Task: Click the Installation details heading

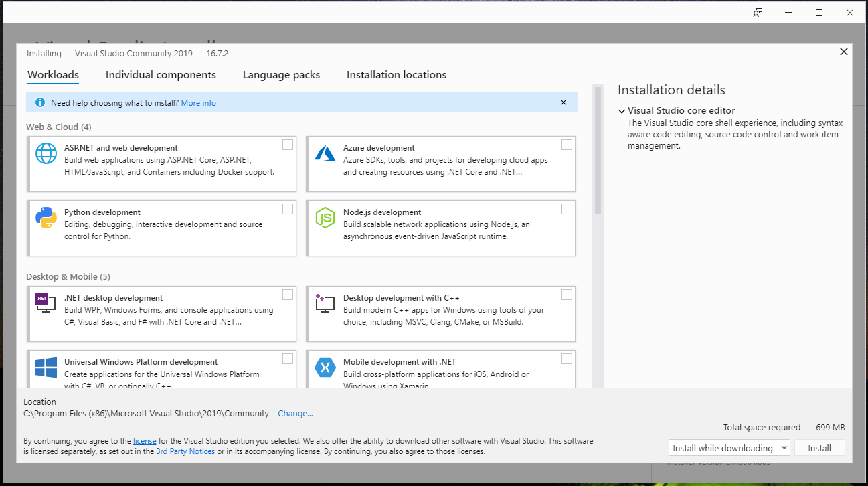Action: tap(671, 90)
